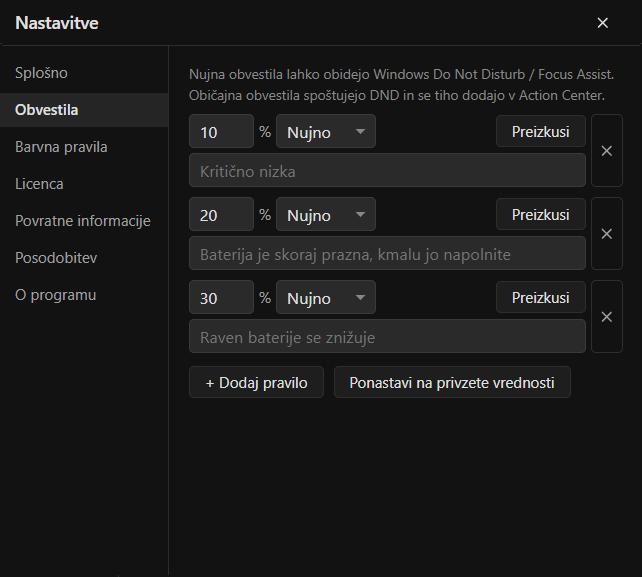642x577 pixels.
Task: Open Povratne informacije section
Action: [x=84, y=221]
